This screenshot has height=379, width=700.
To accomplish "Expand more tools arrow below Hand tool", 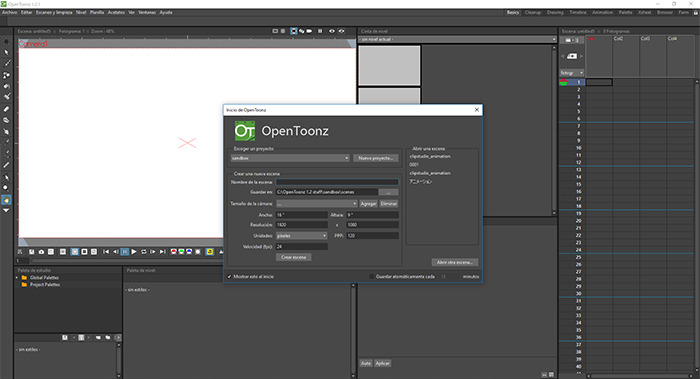I will click(x=6, y=210).
